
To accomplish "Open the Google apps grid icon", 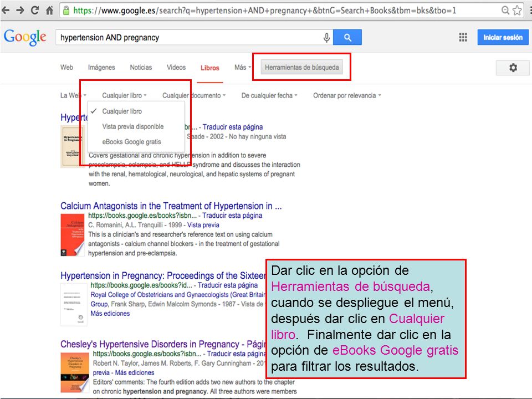I will tap(463, 37).
